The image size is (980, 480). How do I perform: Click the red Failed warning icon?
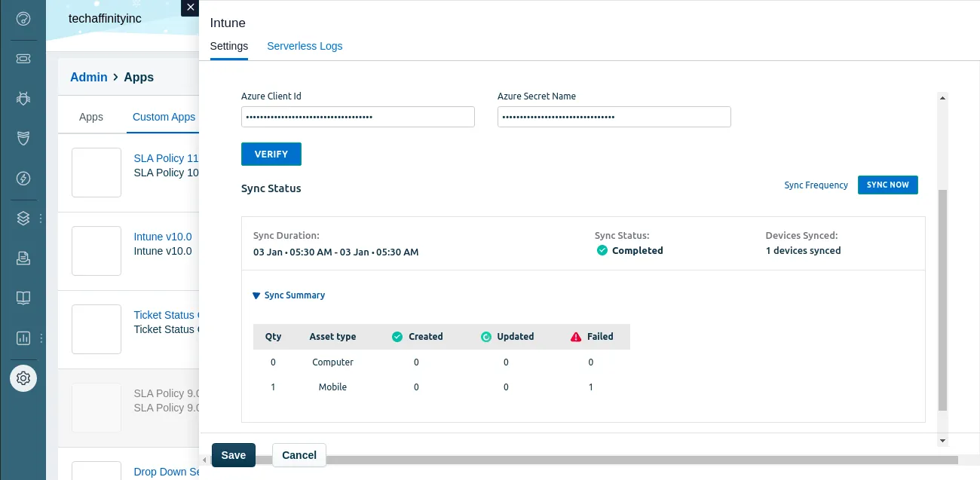pyautogui.click(x=576, y=337)
